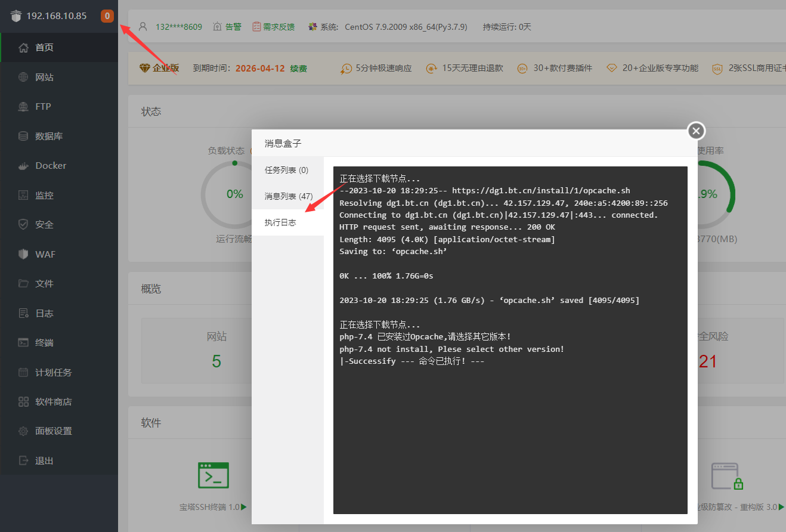Click the diamond icon beside 企业版
This screenshot has width=786, height=532.
pos(144,68)
